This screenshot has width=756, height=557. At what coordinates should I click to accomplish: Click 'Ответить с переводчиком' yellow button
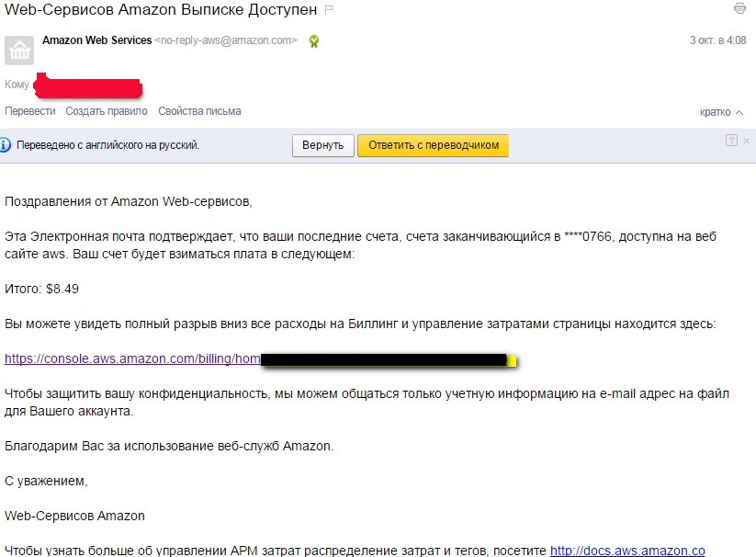pos(433,145)
